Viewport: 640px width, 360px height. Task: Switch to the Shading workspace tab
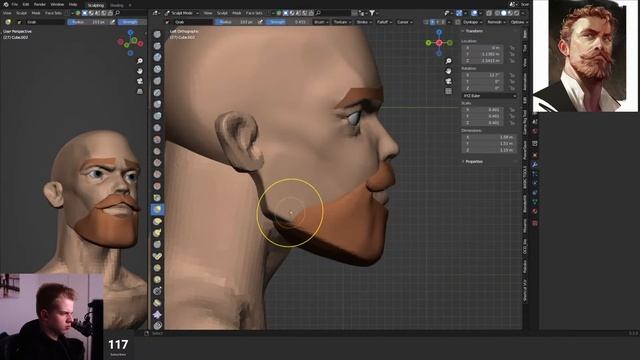(x=117, y=5)
